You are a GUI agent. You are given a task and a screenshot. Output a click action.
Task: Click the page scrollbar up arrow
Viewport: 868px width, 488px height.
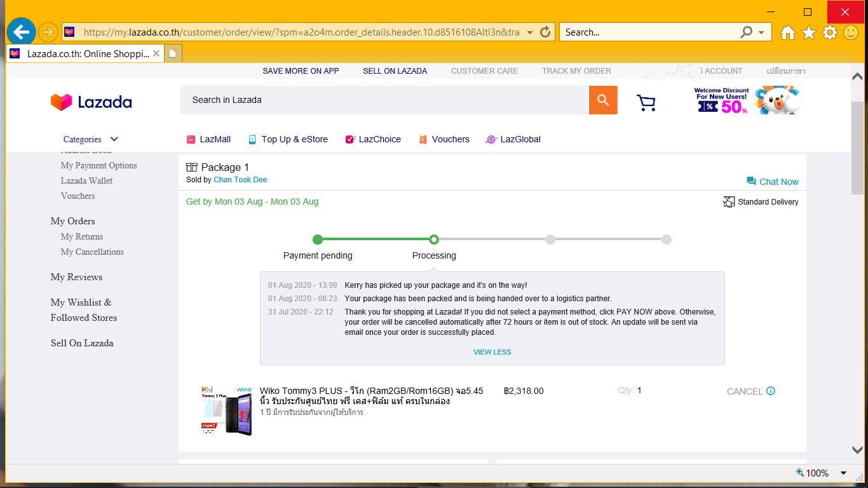coord(857,76)
